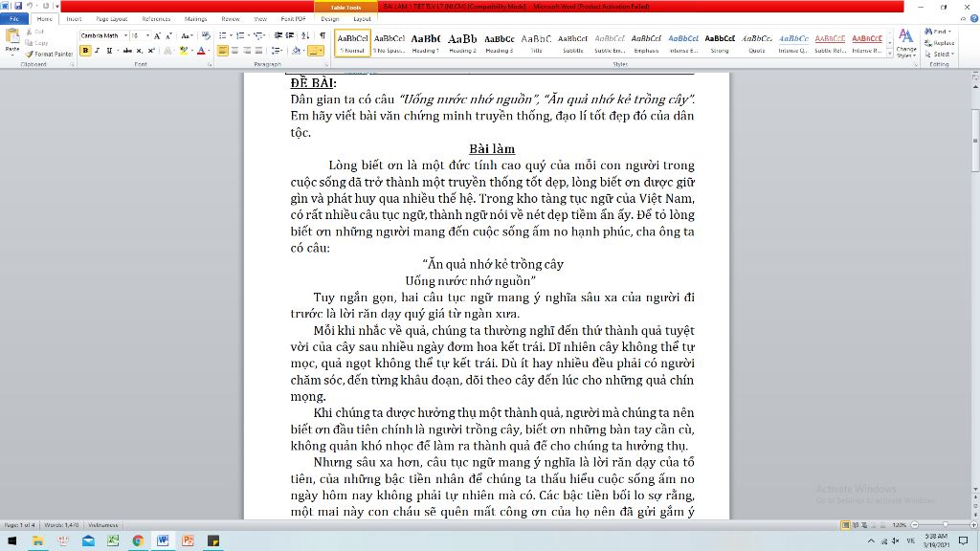The image size is (980, 551).
Task: Decrease the paragraph indent
Action: 278,36
